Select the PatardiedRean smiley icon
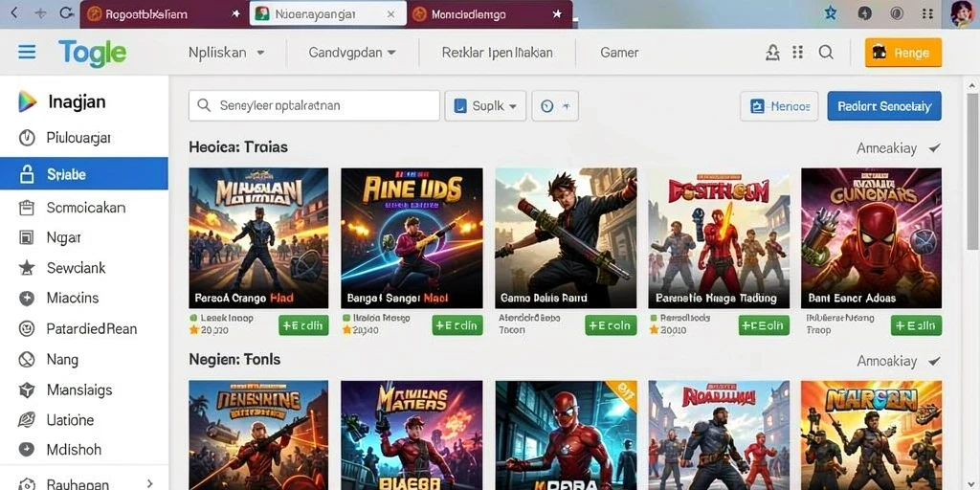The width and height of the screenshot is (980, 490). [27, 329]
